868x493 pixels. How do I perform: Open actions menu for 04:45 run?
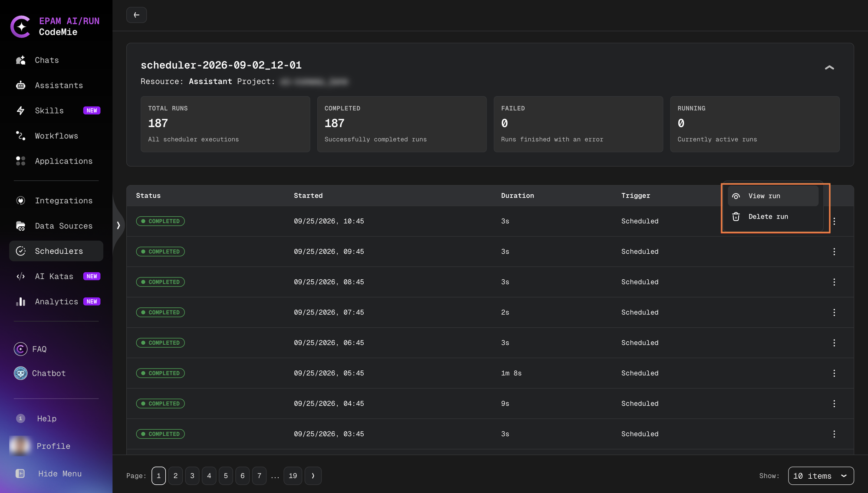point(834,403)
